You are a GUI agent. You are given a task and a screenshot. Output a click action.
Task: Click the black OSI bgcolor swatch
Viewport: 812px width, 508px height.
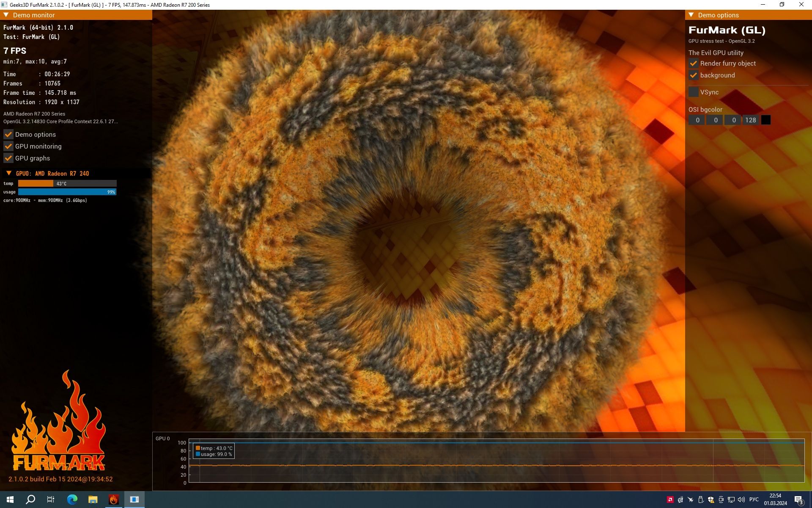point(765,120)
